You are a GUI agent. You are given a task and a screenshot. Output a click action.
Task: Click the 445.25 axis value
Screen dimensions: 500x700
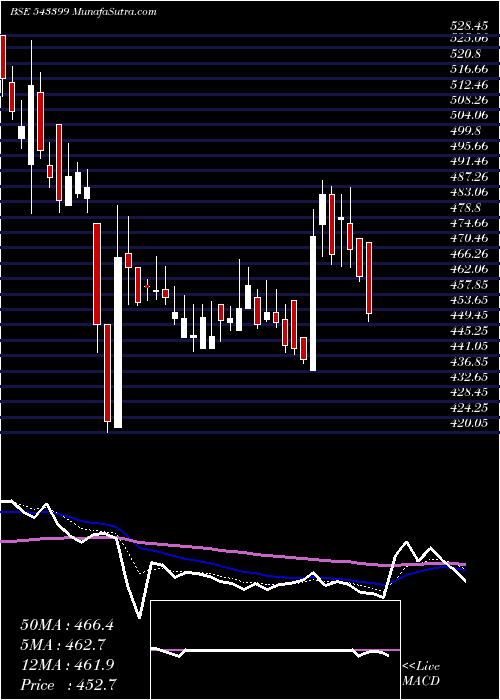coord(468,330)
